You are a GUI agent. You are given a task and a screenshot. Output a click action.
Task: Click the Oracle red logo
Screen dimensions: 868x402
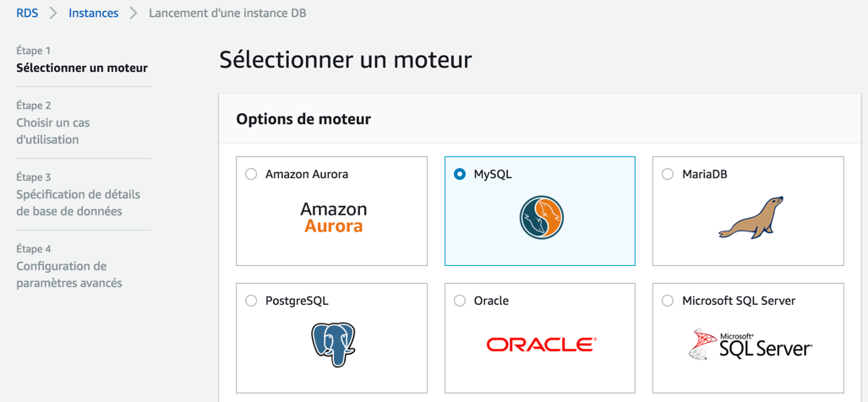(541, 344)
